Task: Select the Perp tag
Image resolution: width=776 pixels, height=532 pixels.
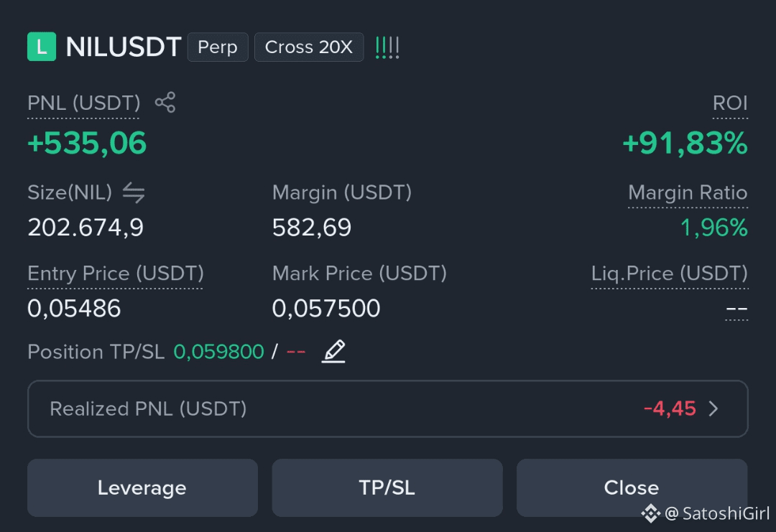Action: click(x=218, y=47)
